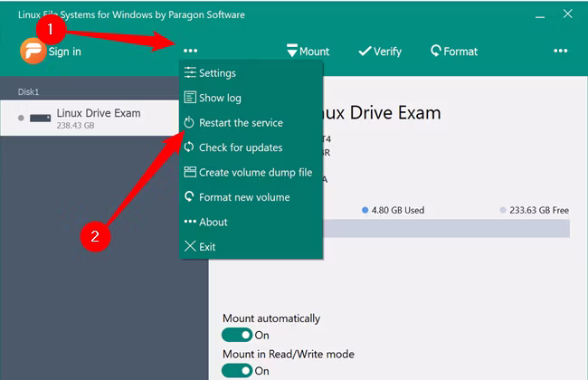The height and width of the screenshot is (380, 588).
Task: Click the Restart service power icon
Action: click(189, 122)
